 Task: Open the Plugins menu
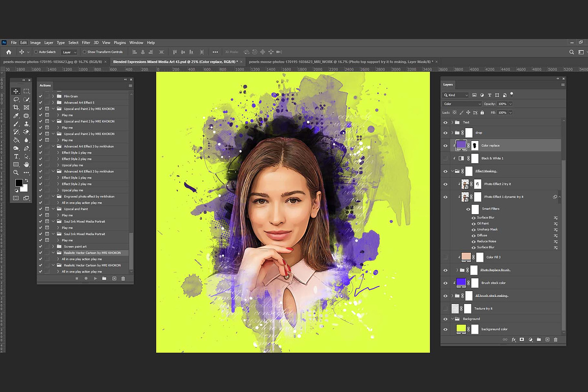(x=120, y=43)
